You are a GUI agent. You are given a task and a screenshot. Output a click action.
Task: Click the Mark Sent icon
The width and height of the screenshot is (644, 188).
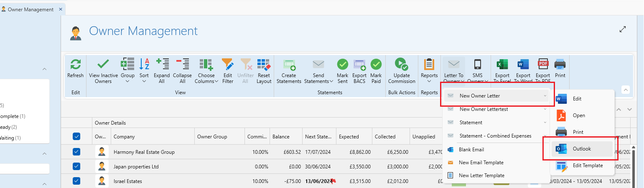[343, 64]
